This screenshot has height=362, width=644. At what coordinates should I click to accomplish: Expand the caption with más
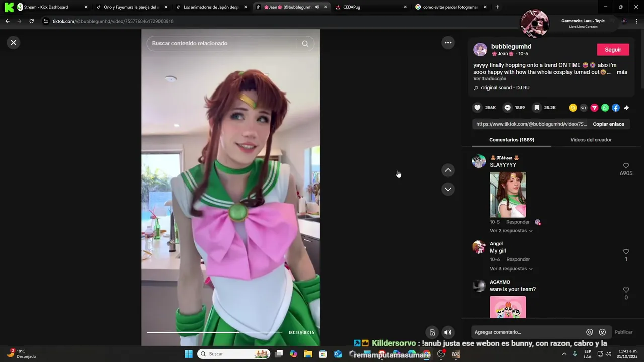coord(622,72)
